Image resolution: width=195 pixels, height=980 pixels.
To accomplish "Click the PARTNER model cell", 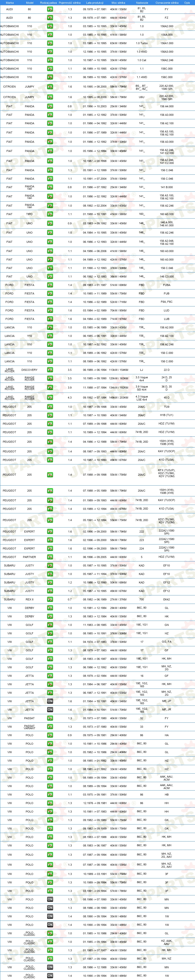I will point(29,557).
